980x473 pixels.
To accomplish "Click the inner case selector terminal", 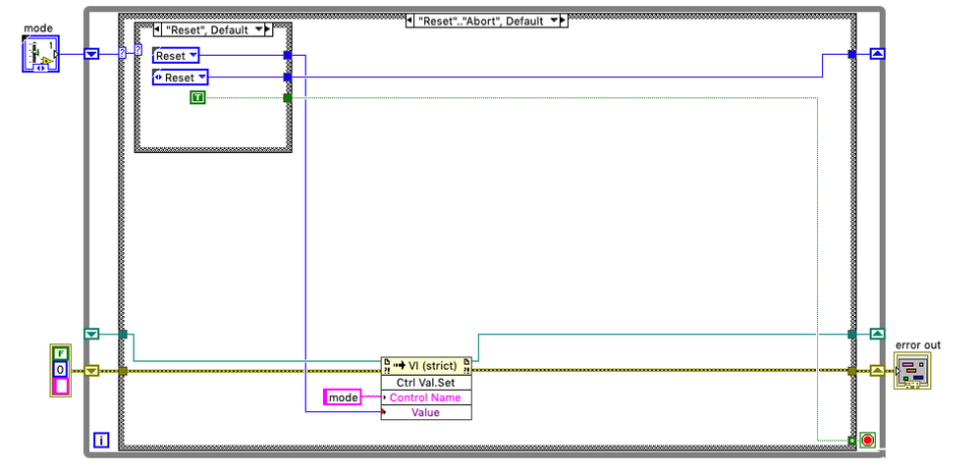I will tap(138, 51).
